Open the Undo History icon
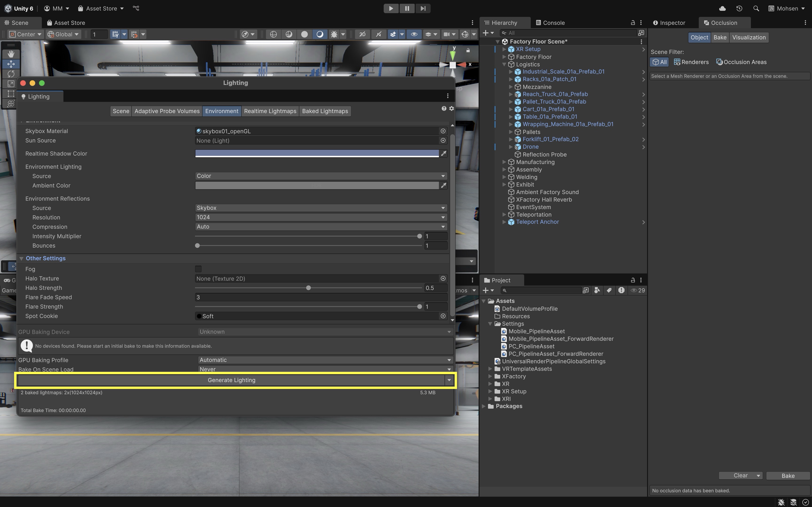812x507 pixels. [x=739, y=8]
